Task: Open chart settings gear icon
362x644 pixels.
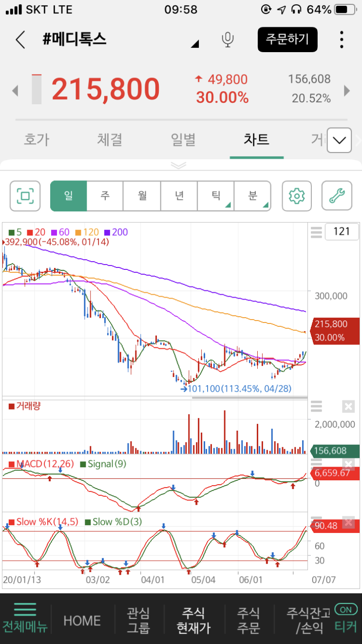Action: pyautogui.click(x=297, y=196)
